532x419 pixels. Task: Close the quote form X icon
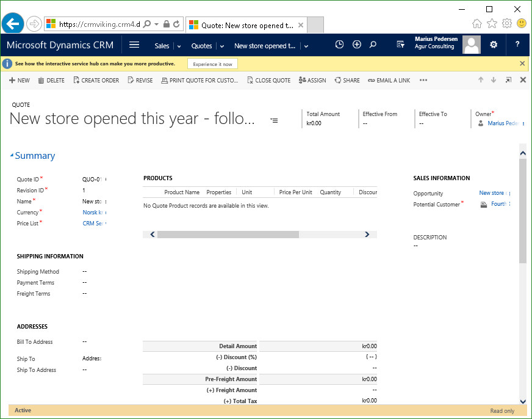pos(523,80)
